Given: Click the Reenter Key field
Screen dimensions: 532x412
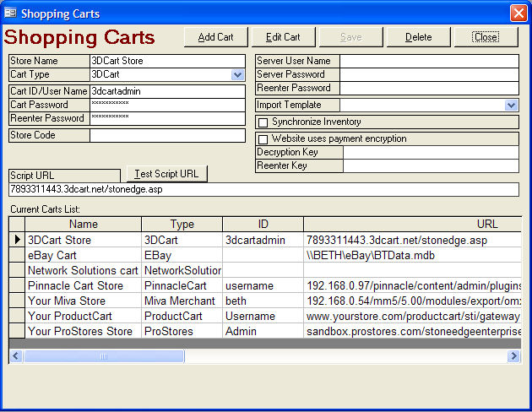Looking at the screenshot, I should pyautogui.click(x=431, y=165).
